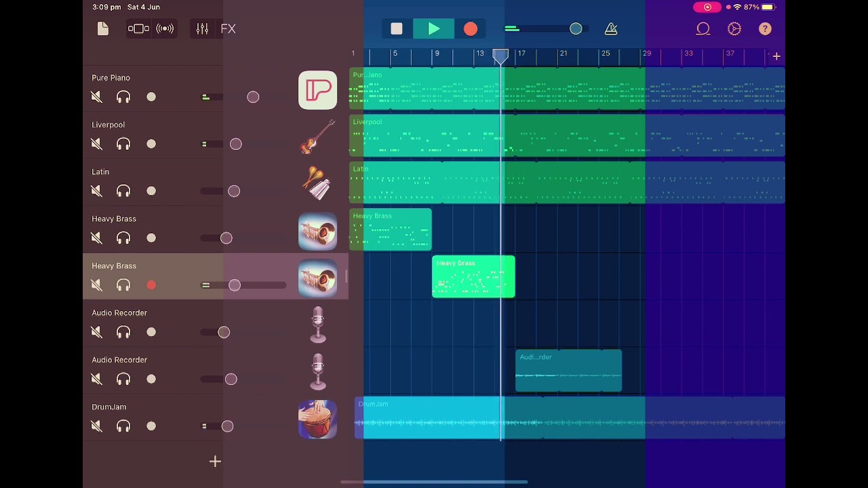The image size is (868, 488).
Task: Open track controls mixer icon
Action: [x=202, y=28]
